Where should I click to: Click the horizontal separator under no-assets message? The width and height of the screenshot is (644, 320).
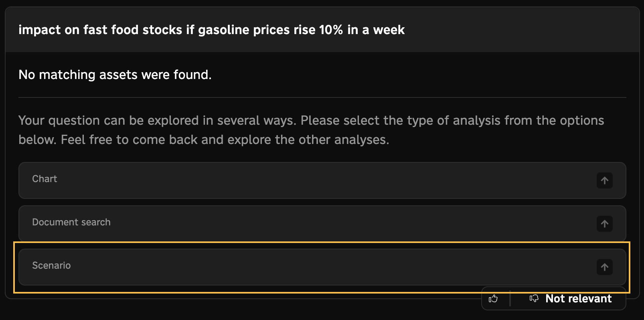coord(322,97)
